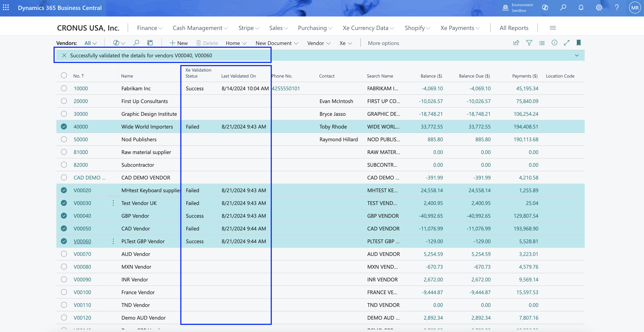Deselect the V00040 GBP Vendor row
This screenshot has width=644, height=332.
tap(64, 216)
